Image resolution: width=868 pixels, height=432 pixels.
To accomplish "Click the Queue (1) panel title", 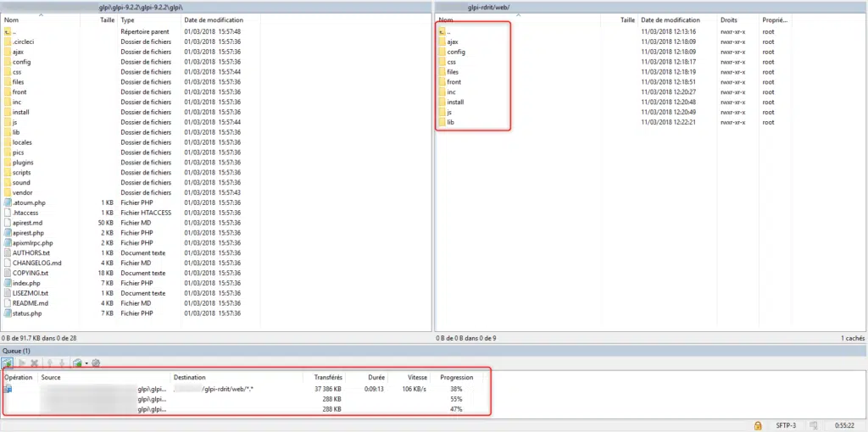I will (16, 351).
